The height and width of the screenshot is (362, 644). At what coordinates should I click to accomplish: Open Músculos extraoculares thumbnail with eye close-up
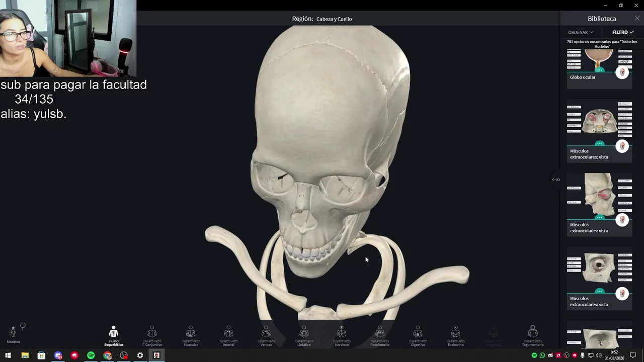pyautogui.click(x=599, y=268)
